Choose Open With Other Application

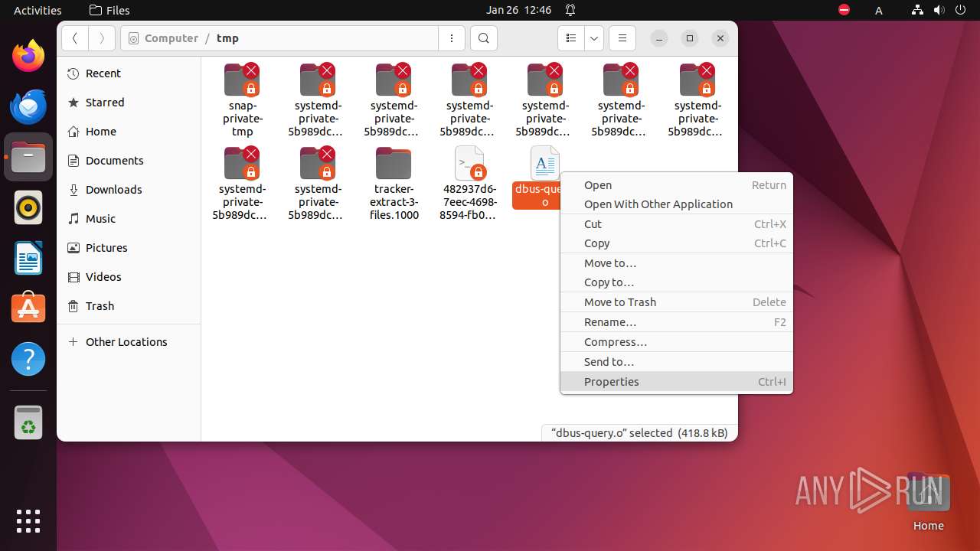tap(677, 204)
